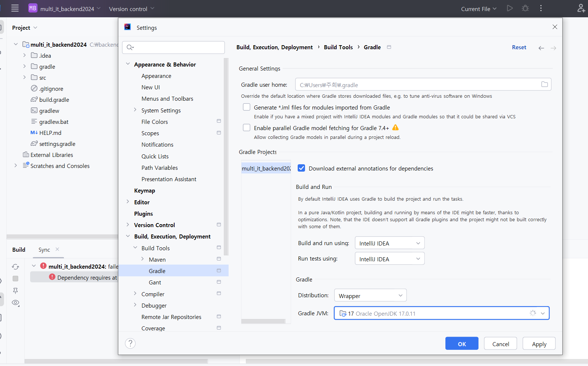The height and width of the screenshot is (366, 588).
Task: Select Plugins in settings tree
Action: pos(143,214)
